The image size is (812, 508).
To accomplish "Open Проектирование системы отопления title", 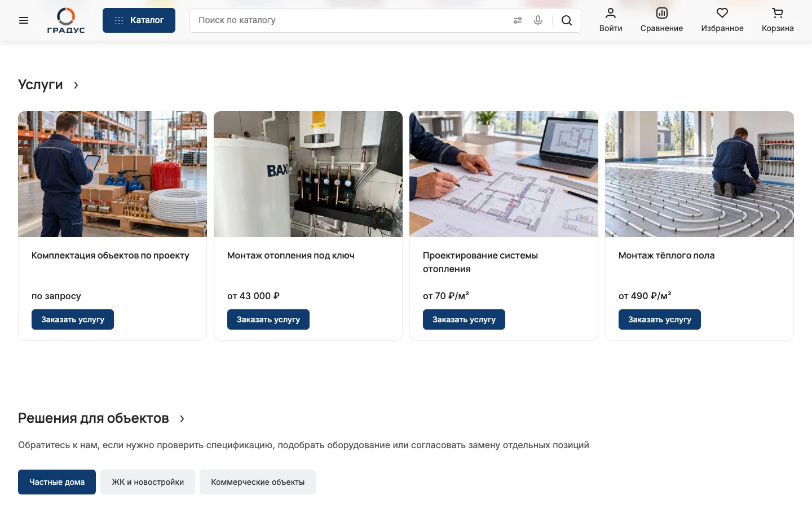I will pos(480,262).
